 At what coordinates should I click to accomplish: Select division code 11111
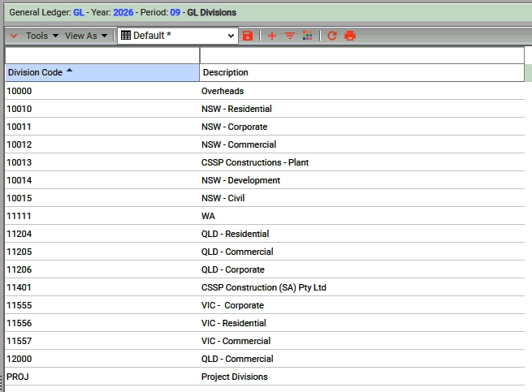click(19, 216)
